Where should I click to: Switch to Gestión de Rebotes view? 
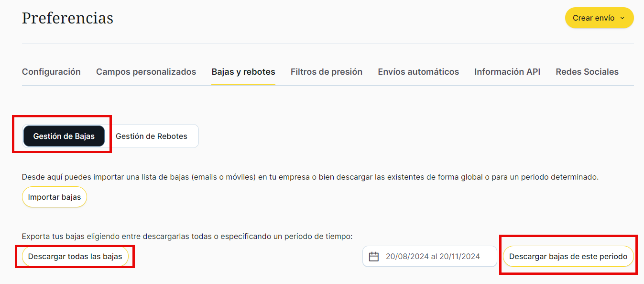coord(152,136)
